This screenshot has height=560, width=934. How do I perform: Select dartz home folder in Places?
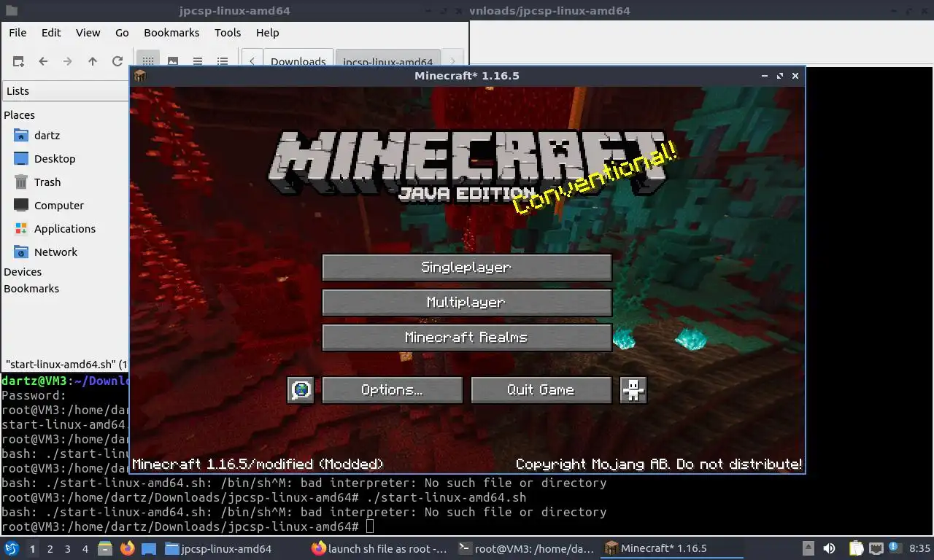pyautogui.click(x=47, y=136)
